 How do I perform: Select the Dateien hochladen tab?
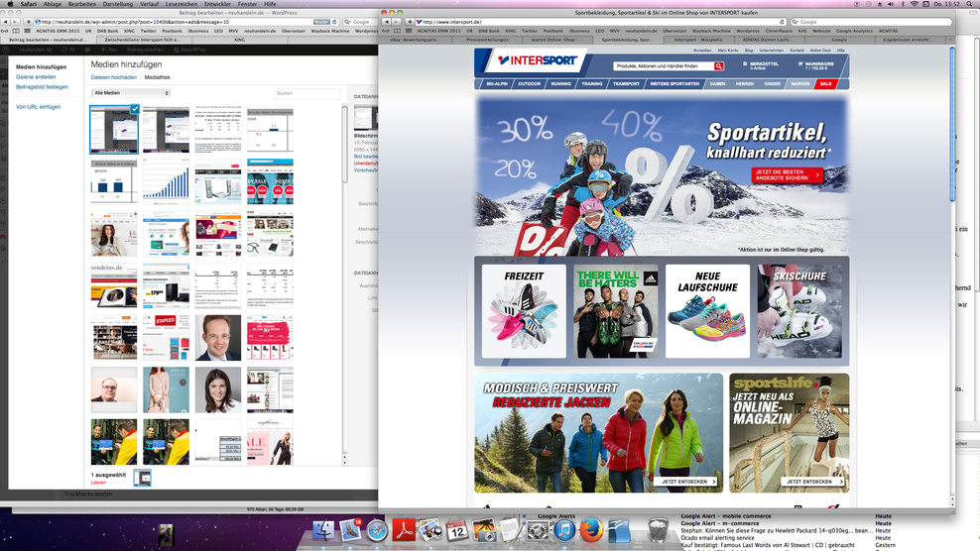pos(114,77)
